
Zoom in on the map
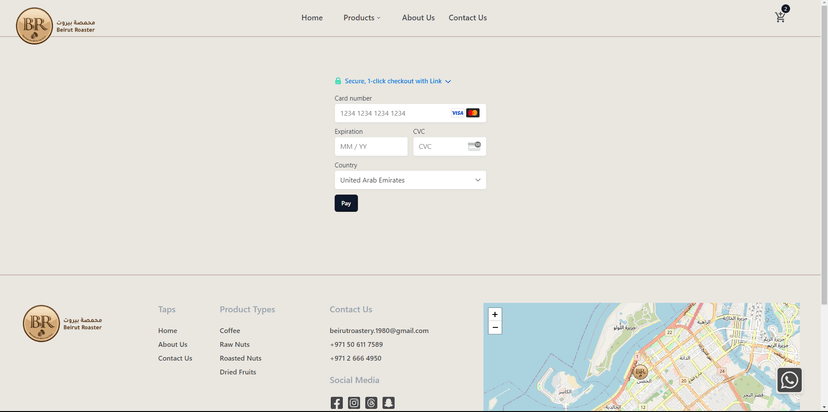point(495,314)
